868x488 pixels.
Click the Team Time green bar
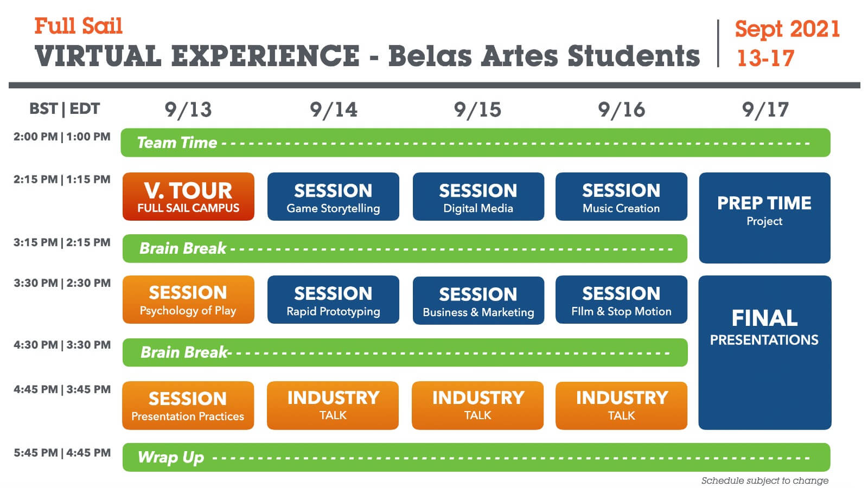tap(475, 143)
